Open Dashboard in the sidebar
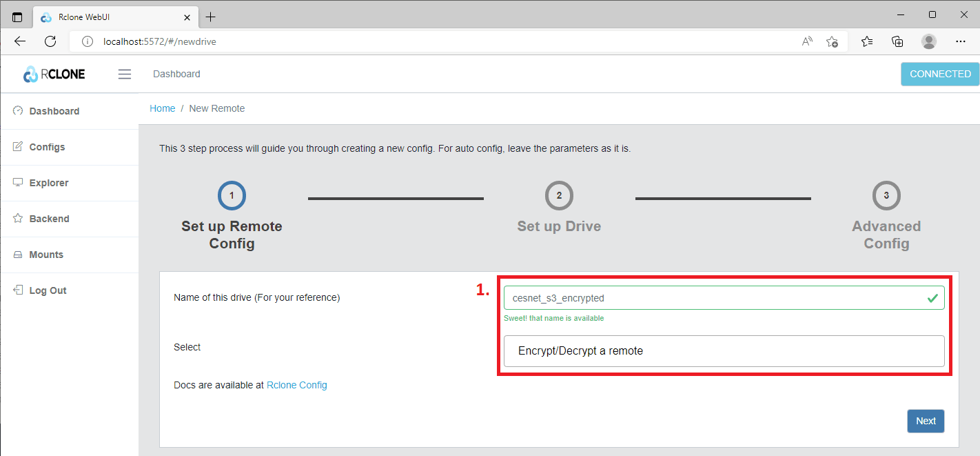The height and width of the screenshot is (456, 980). point(54,111)
